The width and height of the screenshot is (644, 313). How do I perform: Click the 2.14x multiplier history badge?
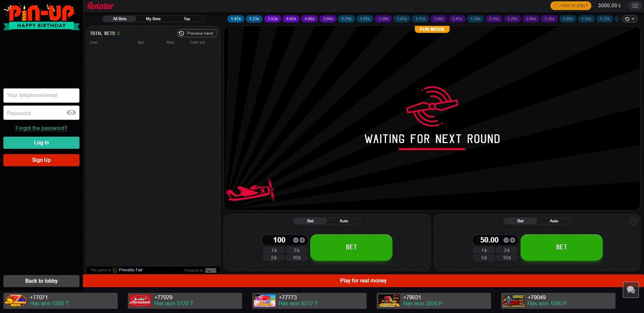494,19
